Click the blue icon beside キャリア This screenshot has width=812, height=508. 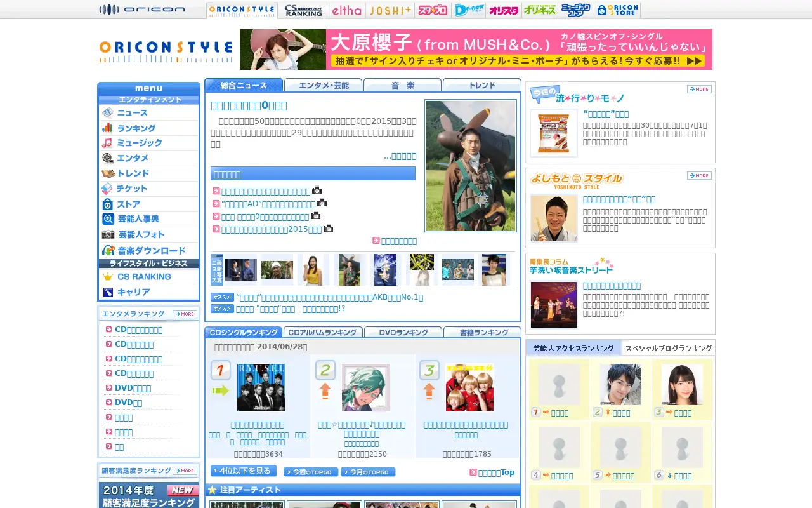108,292
